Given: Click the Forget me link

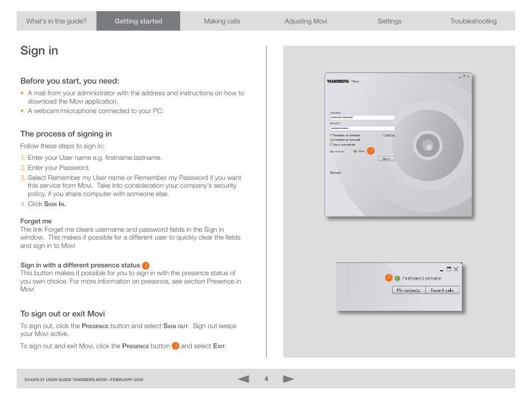Looking at the screenshot, I should [389, 135].
